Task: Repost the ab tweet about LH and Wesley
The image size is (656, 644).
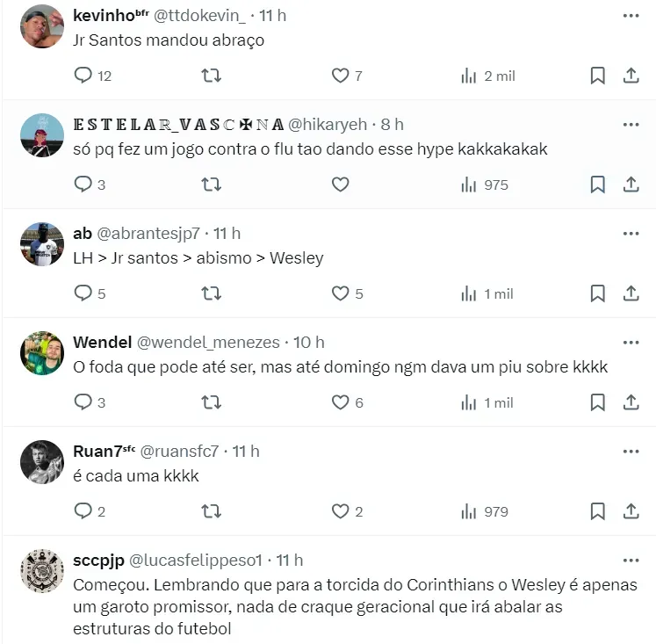Action: pyautogui.click(x=212, y=293)
